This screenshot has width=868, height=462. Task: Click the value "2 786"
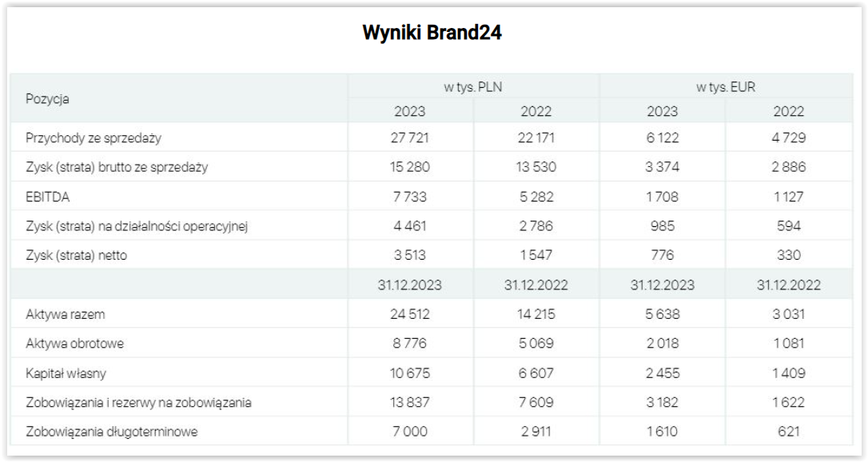(x=536, y=225)
